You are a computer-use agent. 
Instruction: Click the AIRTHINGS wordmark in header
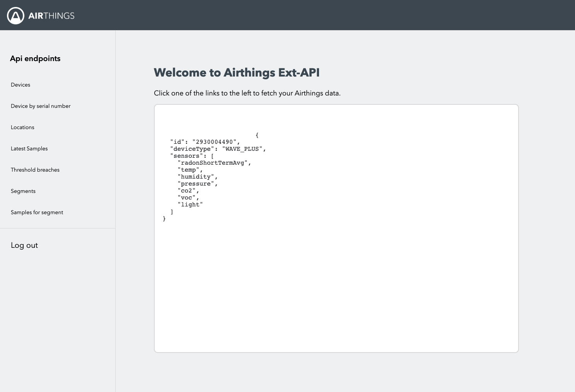coord(51,16)
